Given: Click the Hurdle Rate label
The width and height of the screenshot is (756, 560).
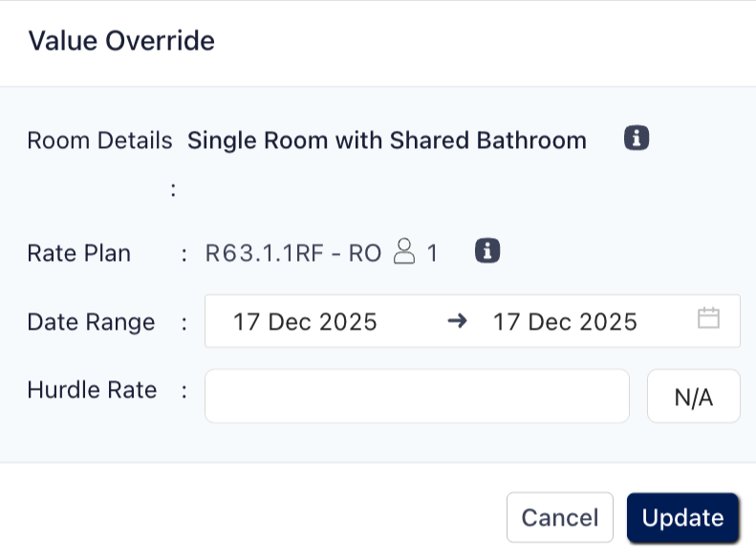Looking at the screenshot, I should 92,390.
